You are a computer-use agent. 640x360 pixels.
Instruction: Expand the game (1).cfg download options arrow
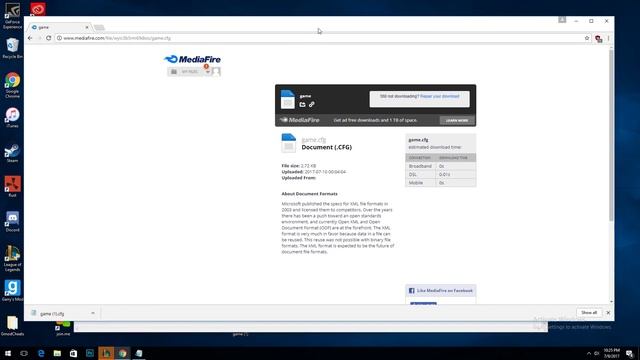point(93,313)
